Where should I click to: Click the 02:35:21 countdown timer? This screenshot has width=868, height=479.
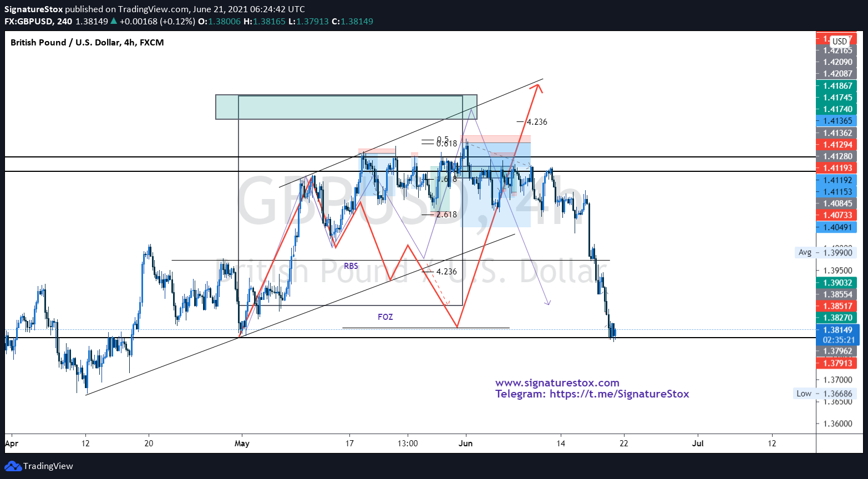tap(837, 339)
